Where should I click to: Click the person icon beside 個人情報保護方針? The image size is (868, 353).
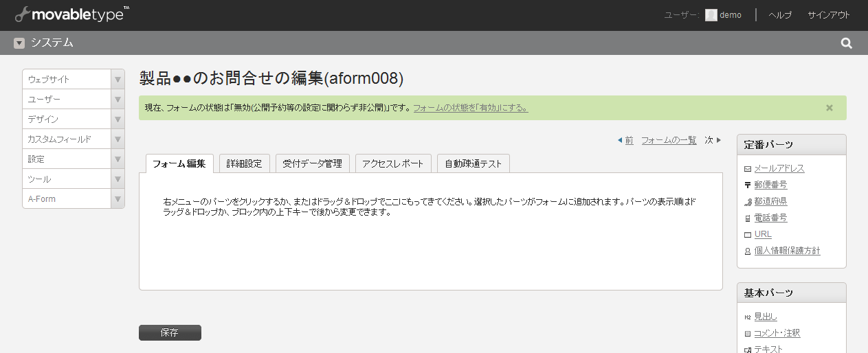coord(748,251)
